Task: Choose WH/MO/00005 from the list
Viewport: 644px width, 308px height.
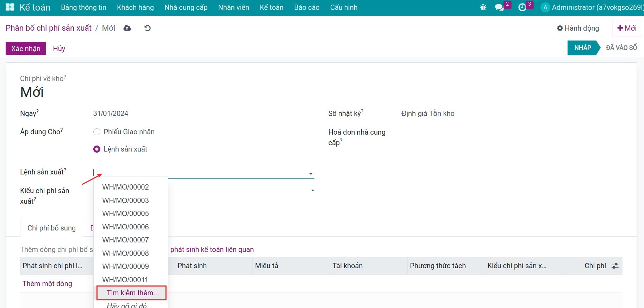Action: pyautogui.click(x=125, y=214)
